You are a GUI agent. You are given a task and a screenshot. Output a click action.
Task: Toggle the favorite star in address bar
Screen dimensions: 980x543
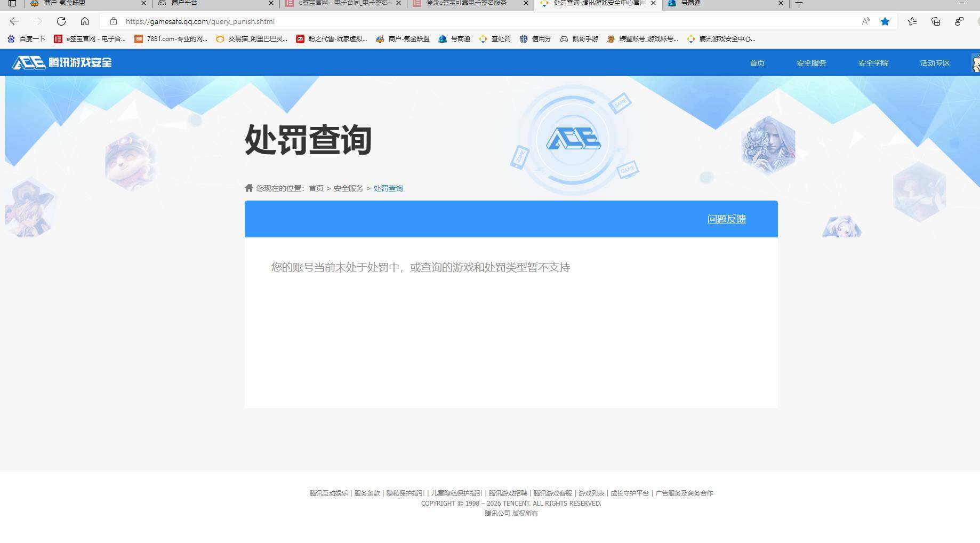click(885, 22)
